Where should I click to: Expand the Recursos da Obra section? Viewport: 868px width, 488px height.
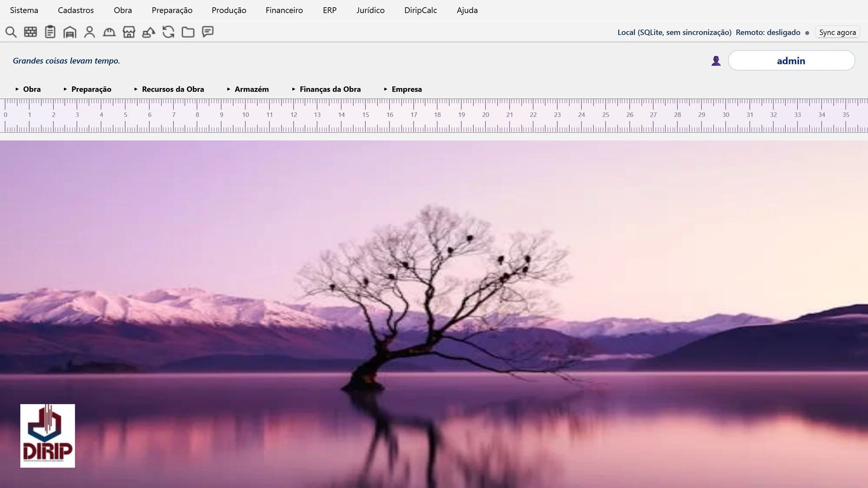coord(169,89)
